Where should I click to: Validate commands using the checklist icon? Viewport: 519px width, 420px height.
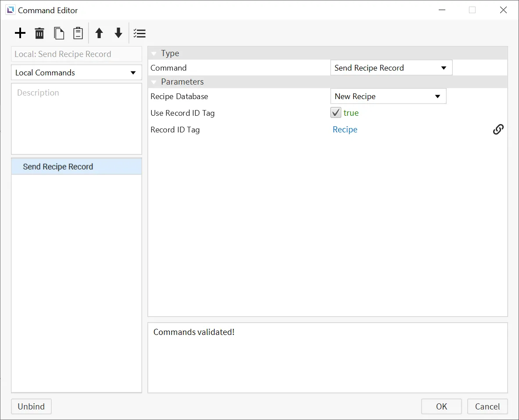140,33
